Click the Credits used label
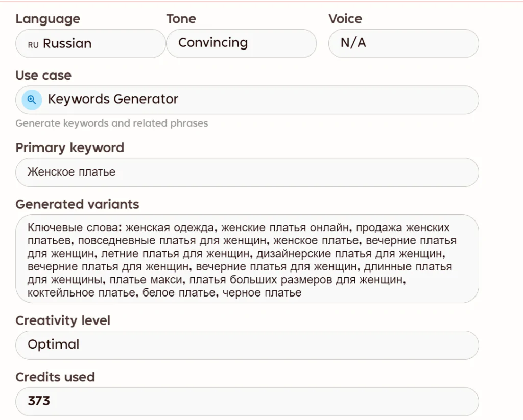Image resolution: width=523 pixels, height=420 pixels. click(55, 377)
